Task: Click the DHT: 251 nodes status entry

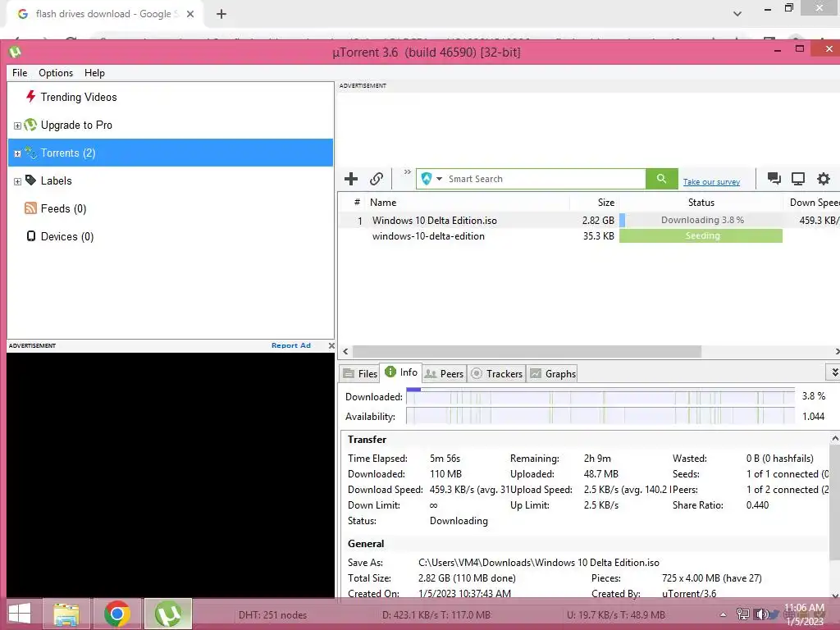Action: click(272, 615)
